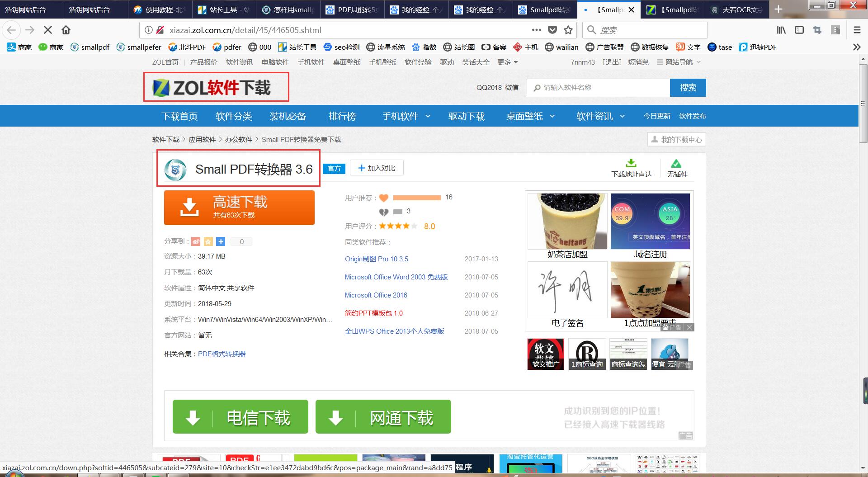The height and width of the screenshot is (477, 868).
Task: Open page actions three-dot menu
Action: coord(536,30)
